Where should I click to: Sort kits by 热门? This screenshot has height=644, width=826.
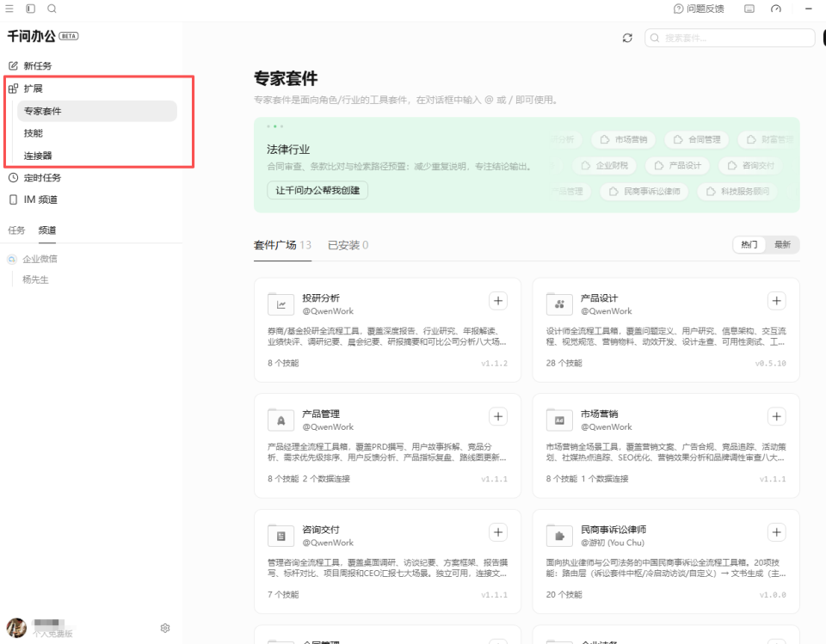[x=749, y=244]
